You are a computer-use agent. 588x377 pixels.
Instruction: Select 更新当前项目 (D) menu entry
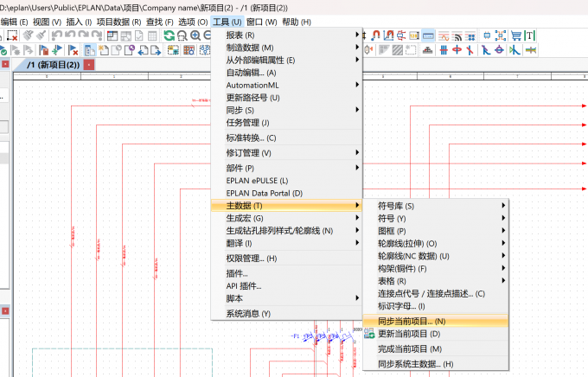435,334
